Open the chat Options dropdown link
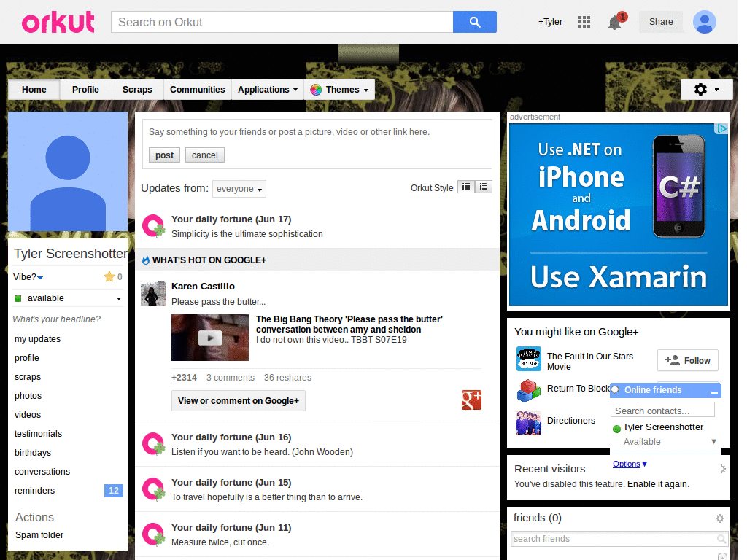The width and height of the screenshot is (747, 560). (x=630, y=464)
